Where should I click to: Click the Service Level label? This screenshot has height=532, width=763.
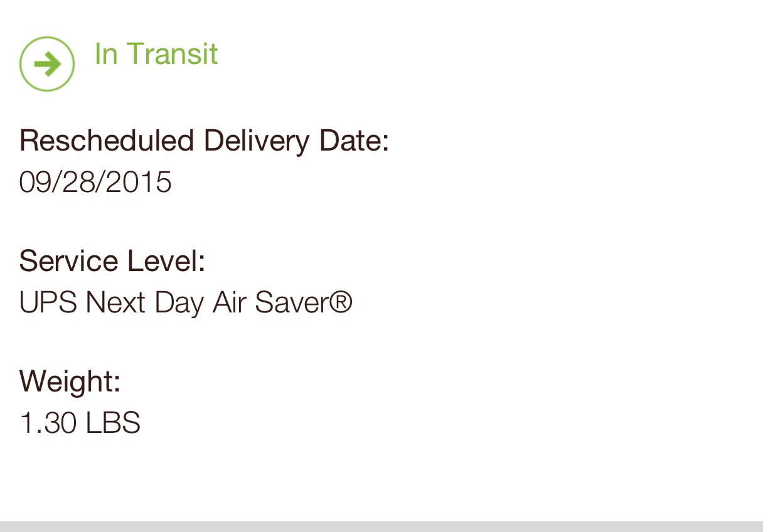pos(112,261)
